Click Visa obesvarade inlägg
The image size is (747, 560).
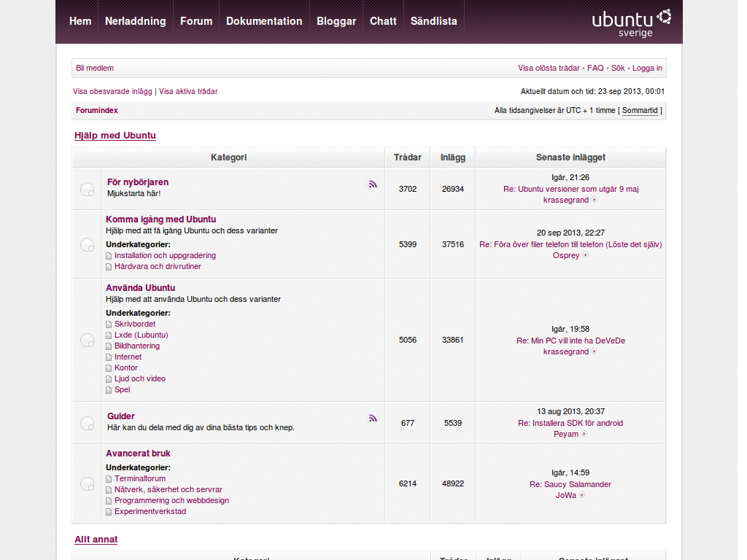(x=111, y=92)
